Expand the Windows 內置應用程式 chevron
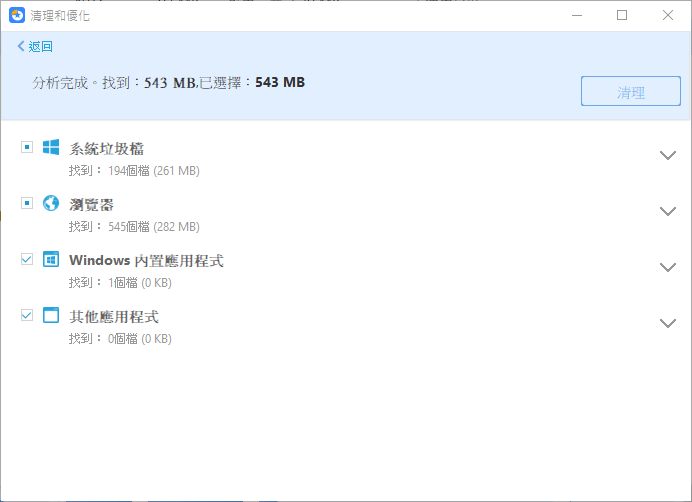 [x=668, y=267]
